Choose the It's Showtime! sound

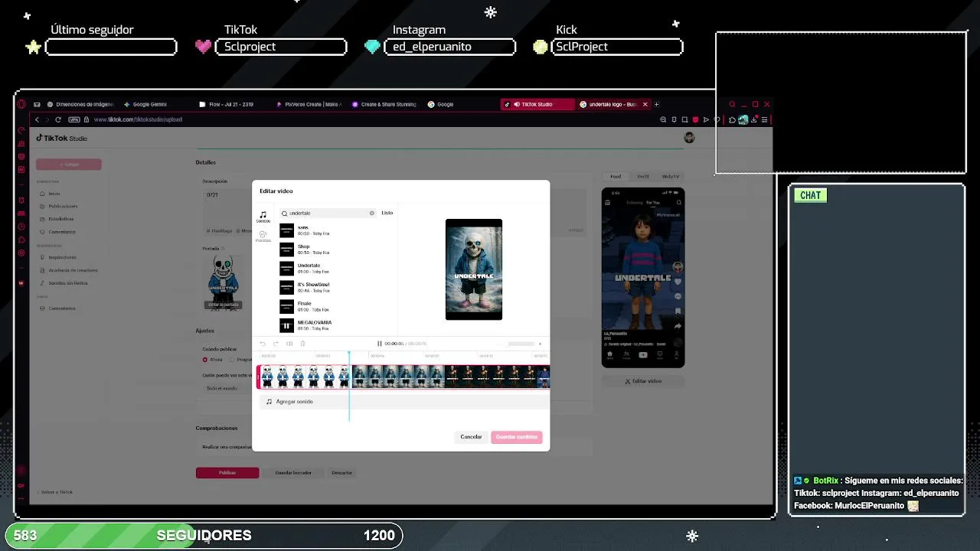[337, 288]
